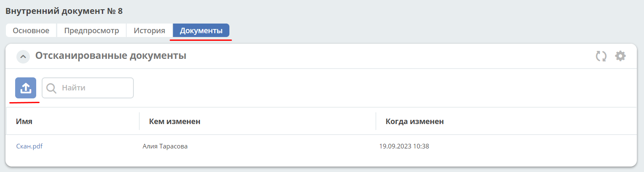The image size is (644, 172).
Task: Focus the Найти search field
Action: click(88, 88)
